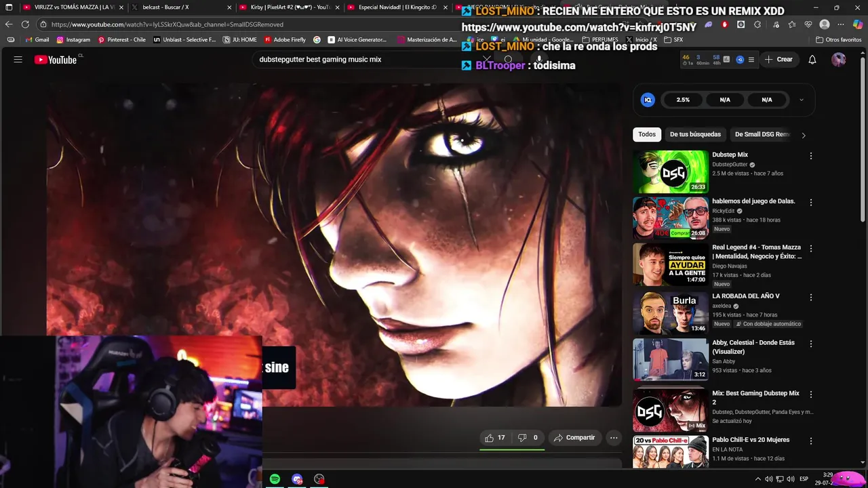Go back with browser back arrow
Image resolution: width=868 pixels, height=488 pixels.
coord(9,24)
